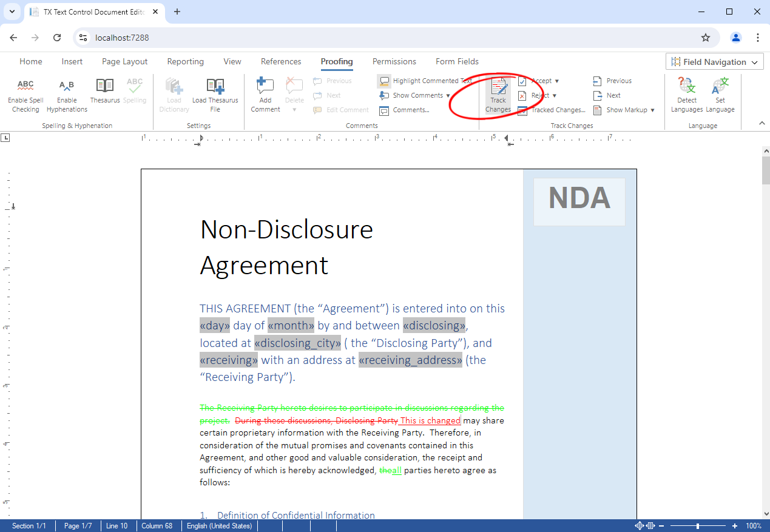Click Detect Languages icon
770x532 pixels.
pos(687,96)
